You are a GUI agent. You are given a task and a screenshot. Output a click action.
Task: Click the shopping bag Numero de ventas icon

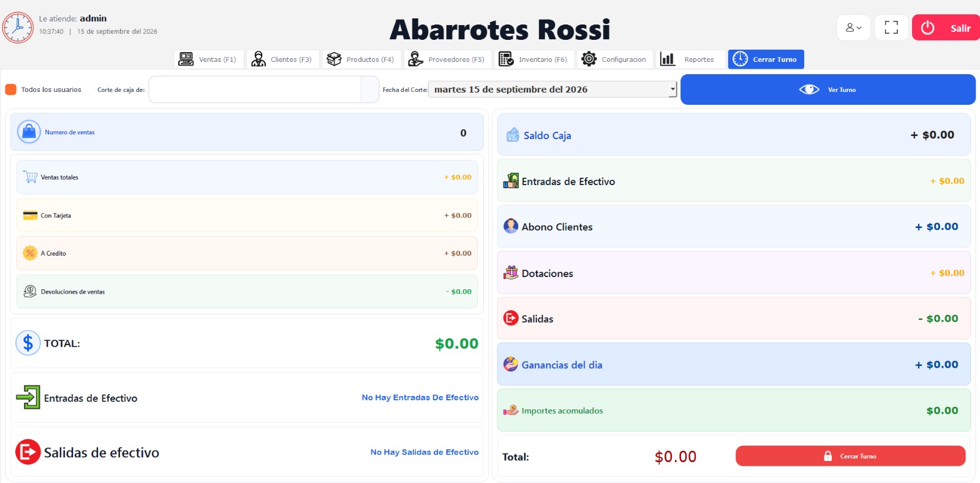[x=29, y=132]
